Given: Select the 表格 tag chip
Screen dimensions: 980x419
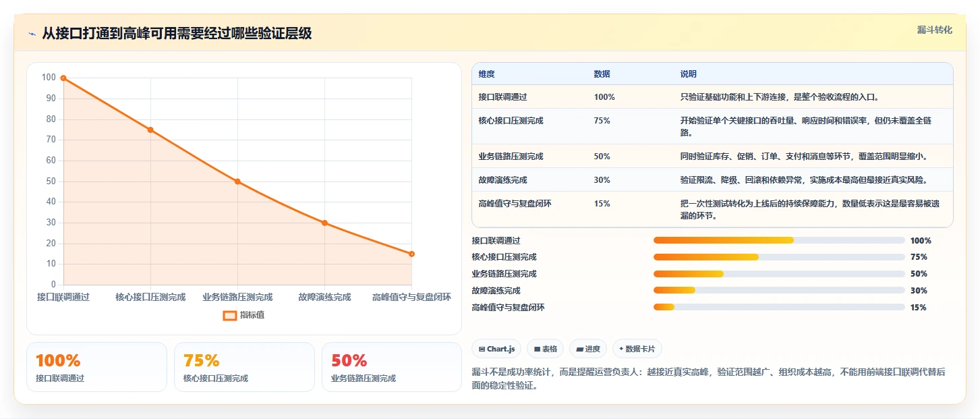Looking at the screenshot, I should coord(546,349).
